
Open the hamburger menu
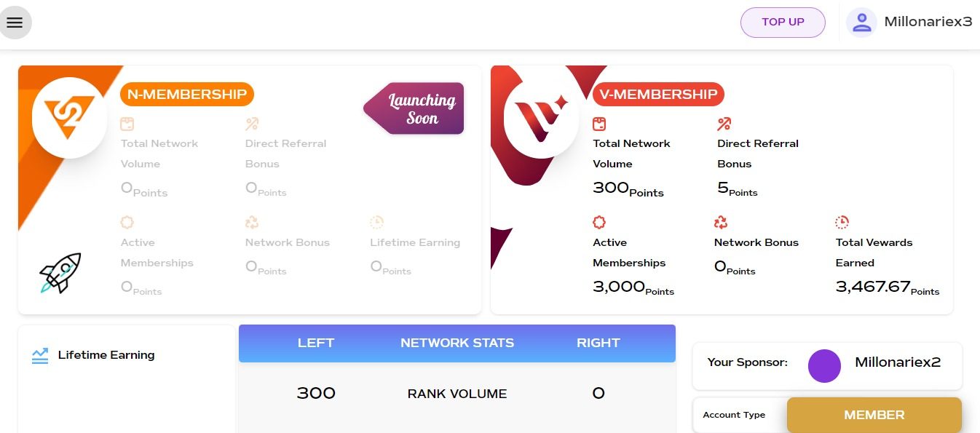pos(15,23)
